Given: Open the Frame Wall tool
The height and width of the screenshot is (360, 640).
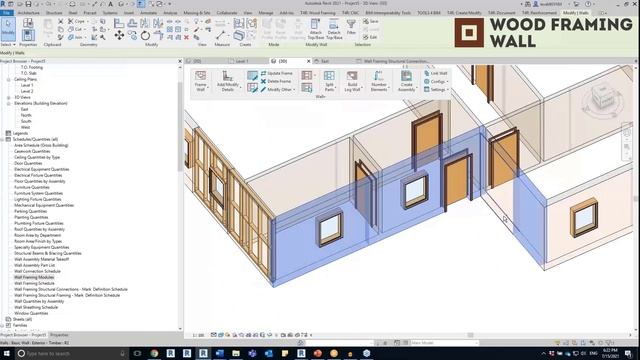Looking at the screenshot, I should tap(200, 81).
